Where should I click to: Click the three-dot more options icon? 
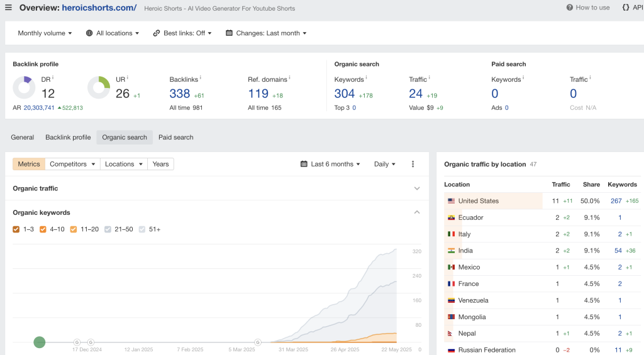413,164
